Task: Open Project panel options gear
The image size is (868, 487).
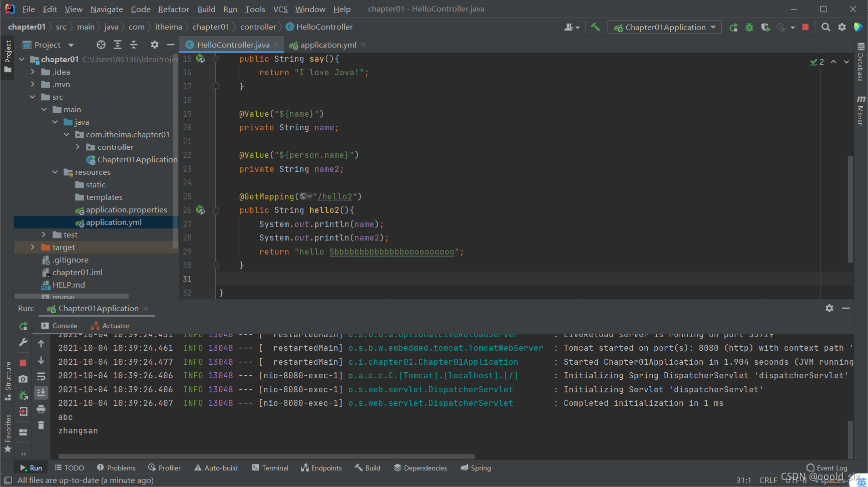Action: (x=155, y=45)
